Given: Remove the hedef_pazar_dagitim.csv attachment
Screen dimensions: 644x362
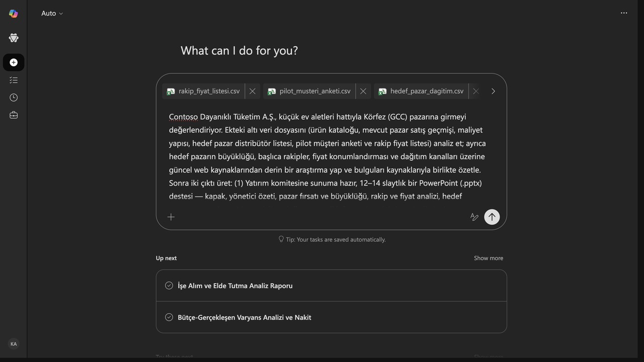Looking at the screenshot, I should pyautogui.click(x=475, y=91).
